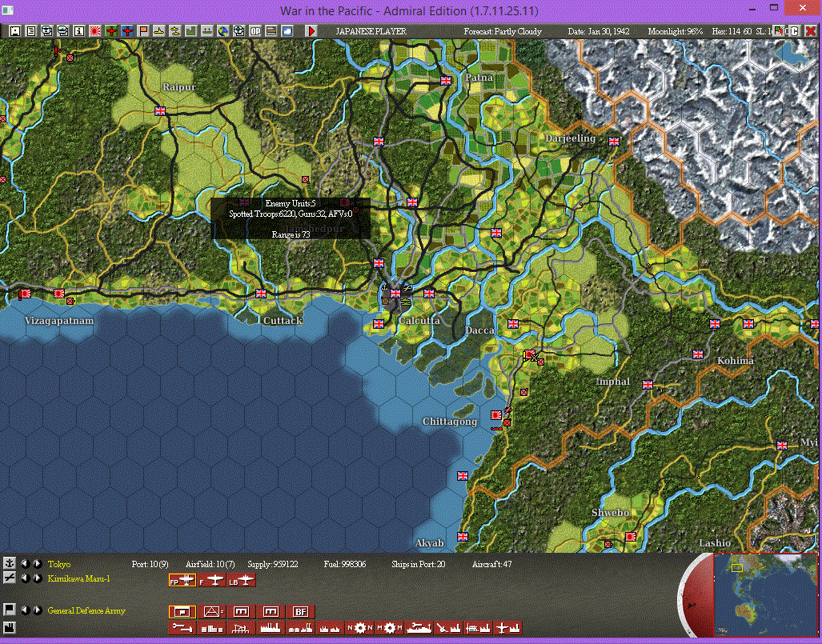Go to next unit after General Defence Army
This screenshot has height=644, width=822.
pos(38,610)
